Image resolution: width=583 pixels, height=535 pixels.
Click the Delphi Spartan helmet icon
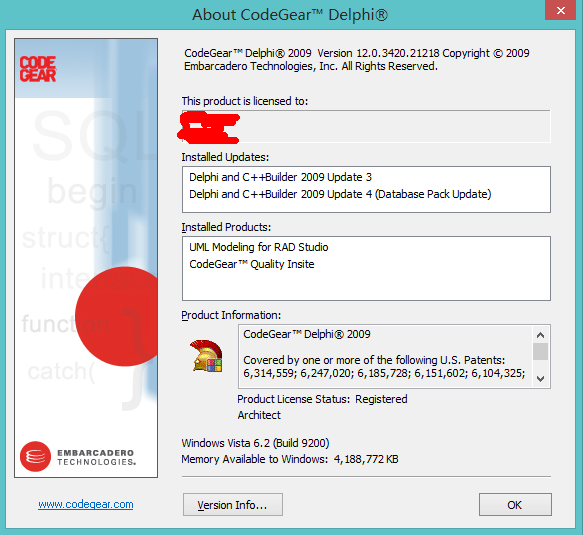click(x=207, y=356)
